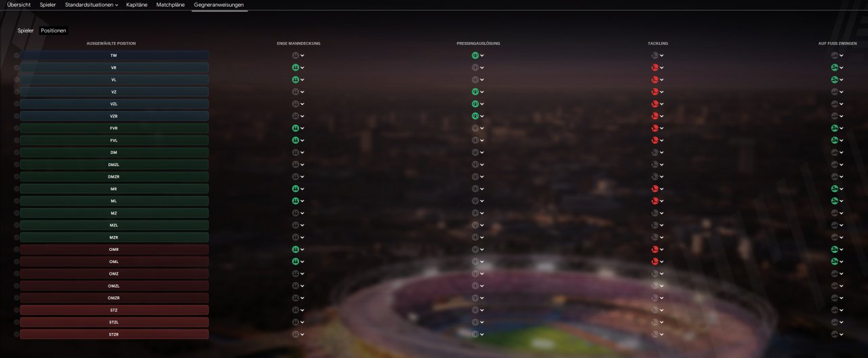This screenshot has height=358, width=868.
Task: Select the OMZ position bar
Action: click(x=114, y=274)
